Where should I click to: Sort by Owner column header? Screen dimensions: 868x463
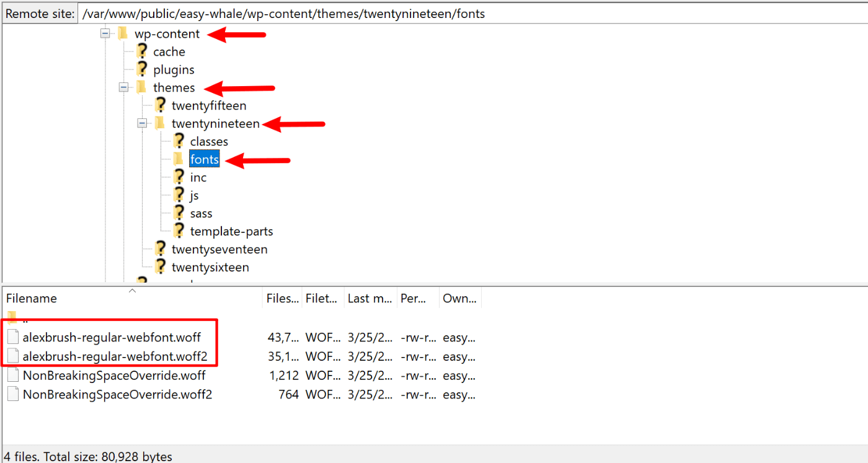coord(460,298)
